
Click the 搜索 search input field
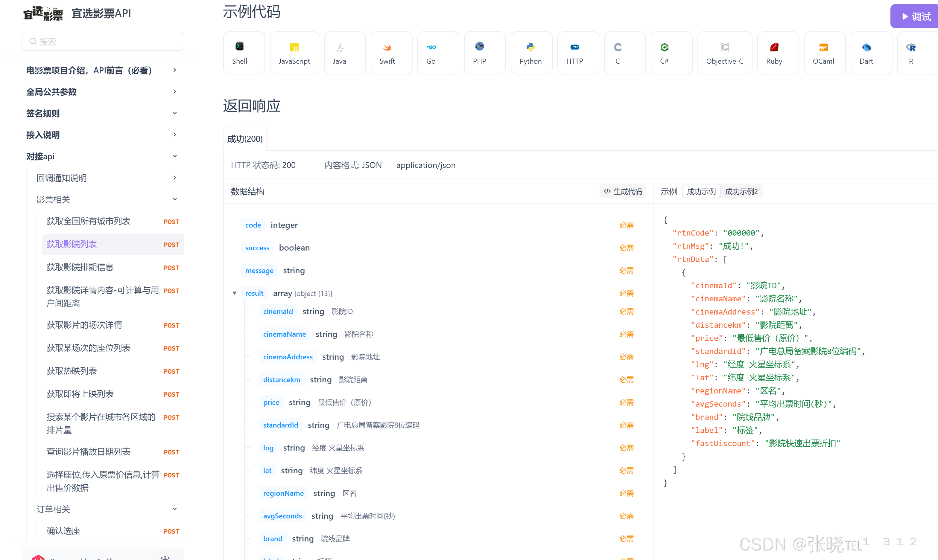[x=103, y=42]
